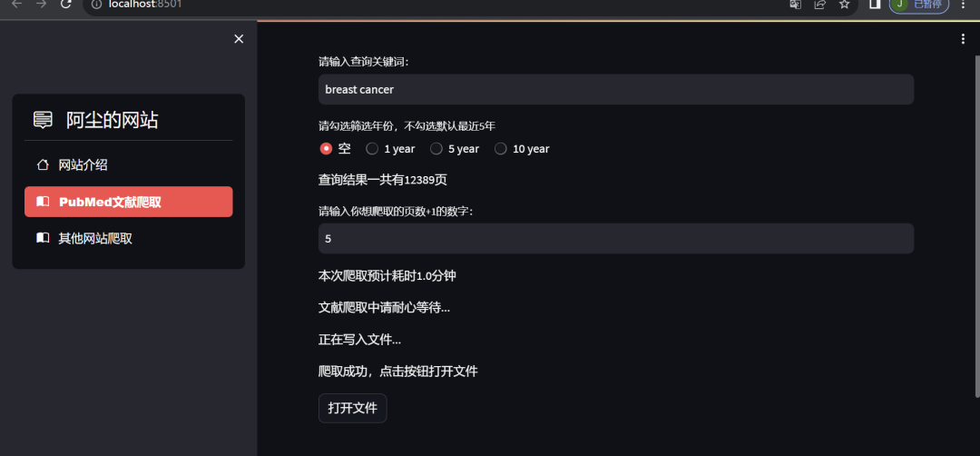This screenshot has height=456, width=980.
Task: Select the PubMed文献爬取 menu item
Action: point(129,202)
